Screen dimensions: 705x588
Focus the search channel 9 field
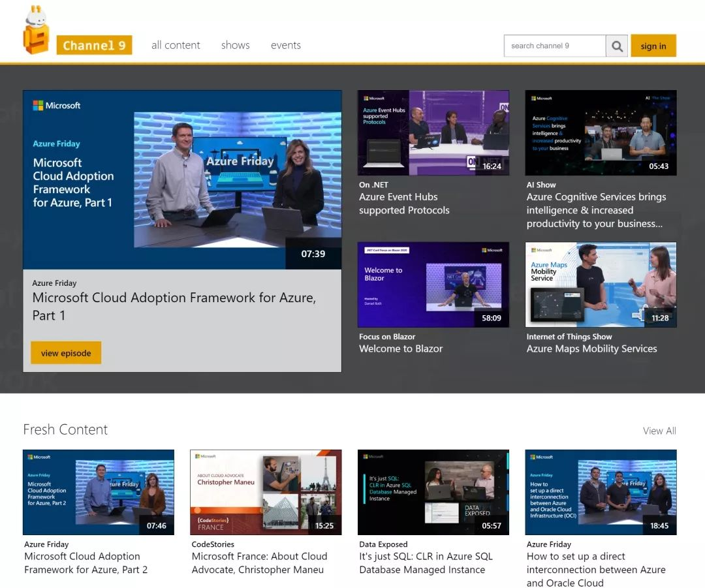click(x=555, y=46)
